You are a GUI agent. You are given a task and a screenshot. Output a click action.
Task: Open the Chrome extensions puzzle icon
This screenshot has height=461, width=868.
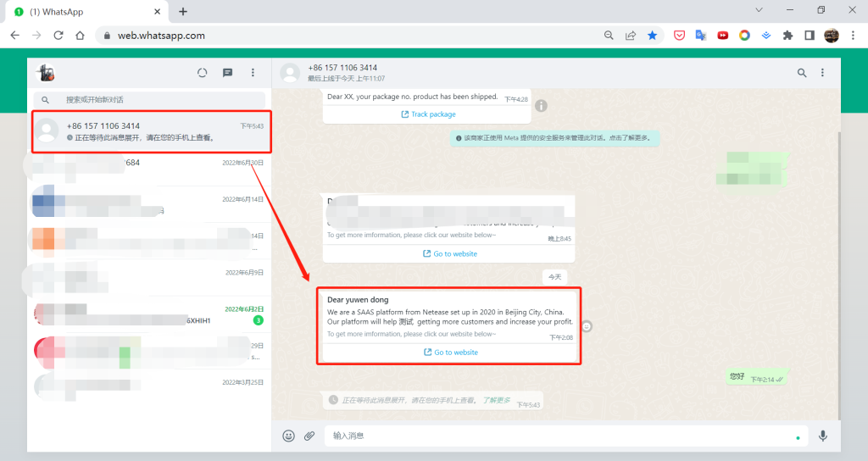coord(787,36)
